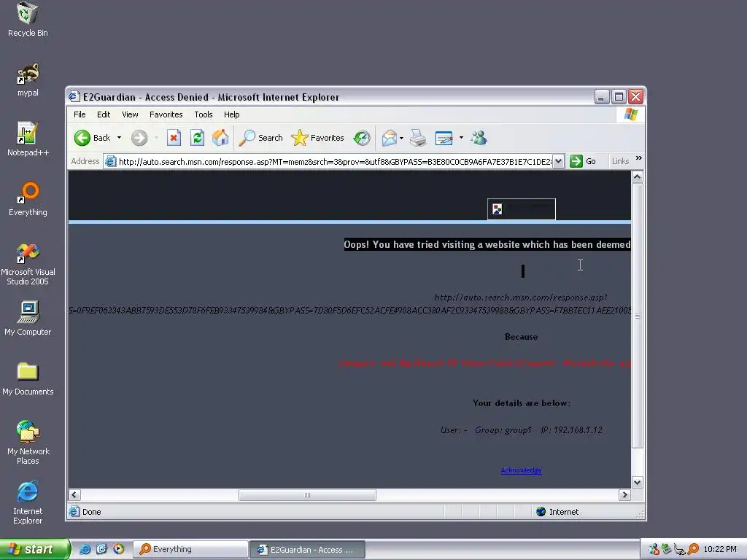Open the Windows Start menu
The width and height of the screenshot is (747, 560).
click(x=34, y=549)
